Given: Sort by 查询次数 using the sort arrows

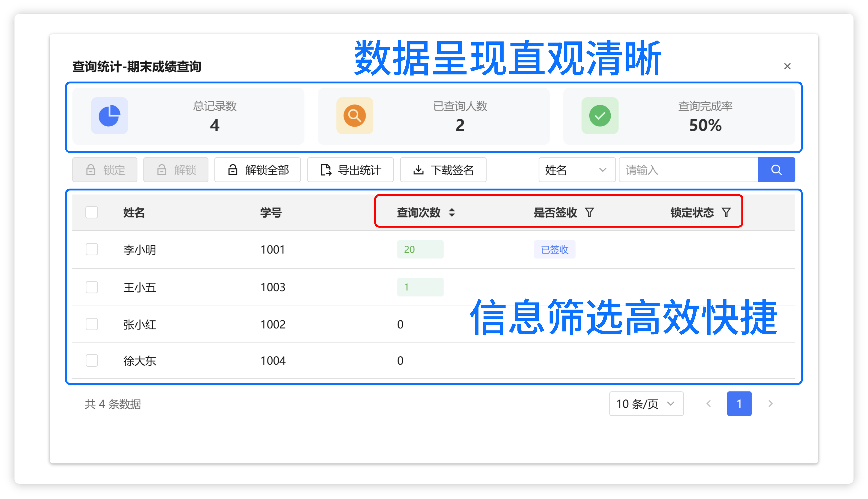Looking at the screenshot, I should 452,213.
